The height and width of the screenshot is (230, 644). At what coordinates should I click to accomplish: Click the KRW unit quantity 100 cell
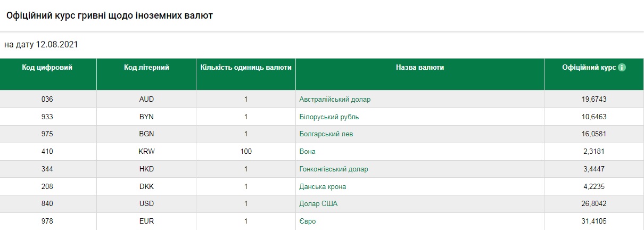pos(246,152)
